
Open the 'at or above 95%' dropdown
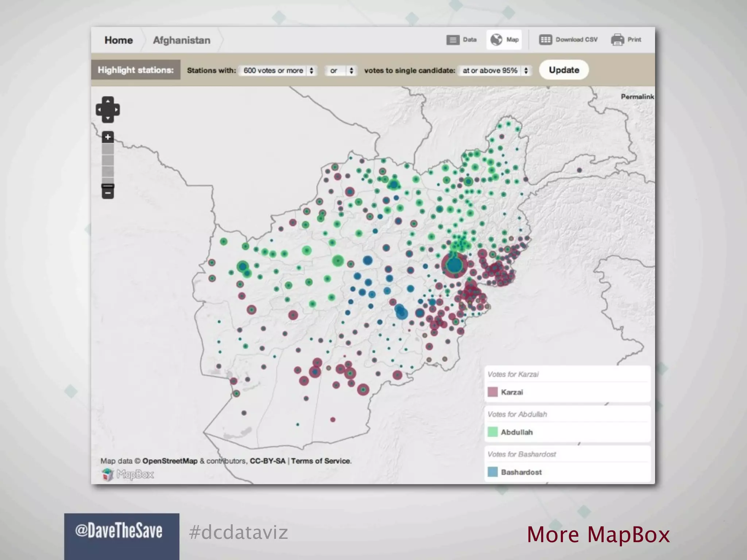pyautogui.click(x=495, y=70)
